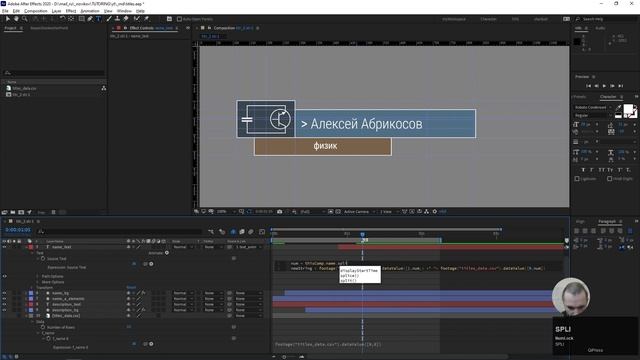Hide the name_text layer eye toggle
The height and width of the screenshot is (360, 640).
tap(4, 247)
